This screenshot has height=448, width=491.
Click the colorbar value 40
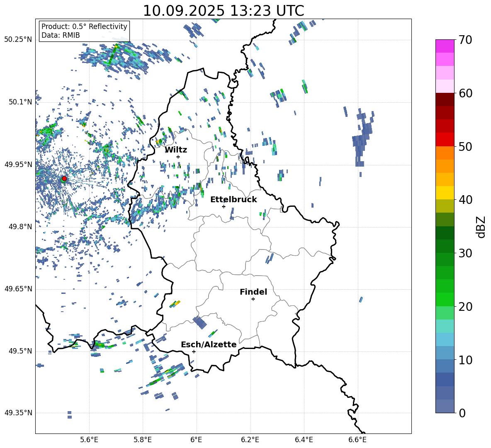point(465,200)
